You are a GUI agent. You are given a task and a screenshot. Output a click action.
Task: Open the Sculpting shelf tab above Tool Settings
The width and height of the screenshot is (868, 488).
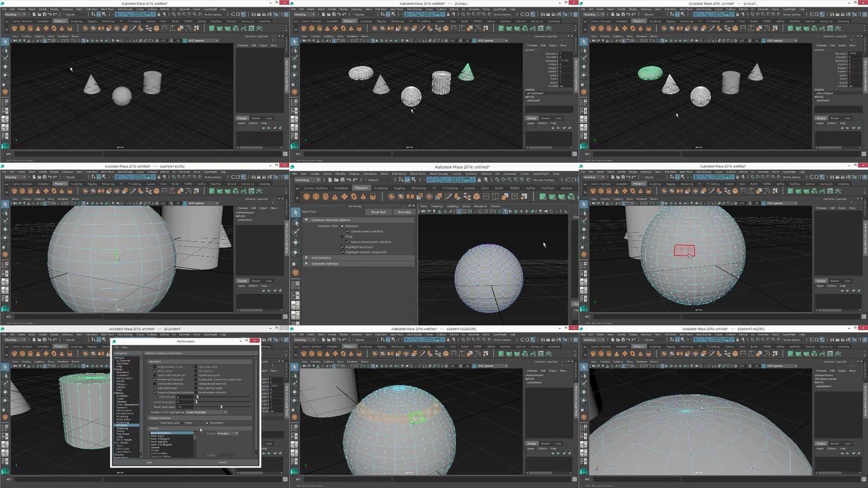[x=380, y=188]
